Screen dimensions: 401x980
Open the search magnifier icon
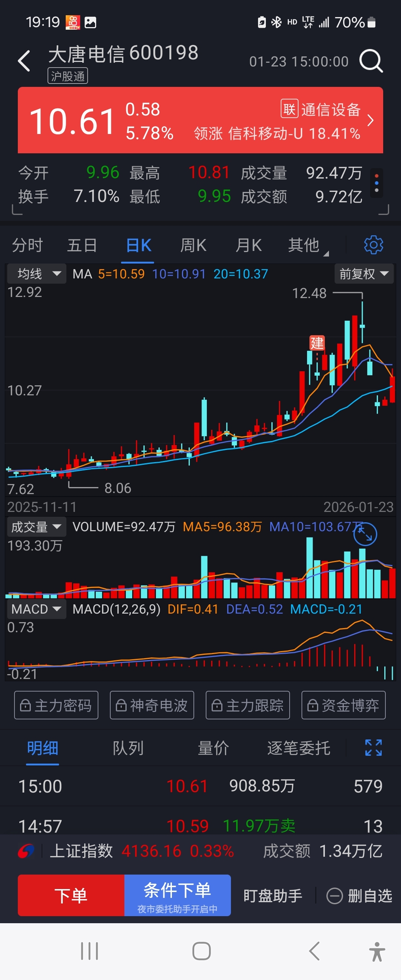[371, 61]
